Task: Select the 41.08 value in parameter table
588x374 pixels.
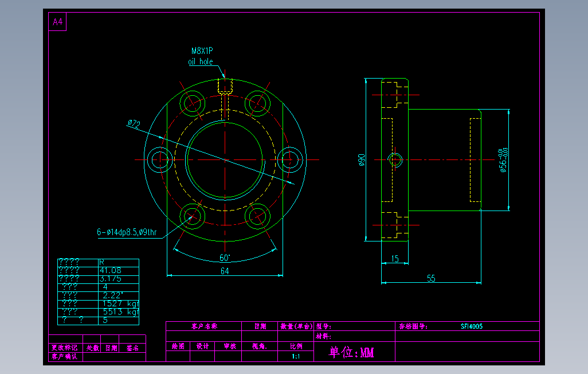Action: [110, 270]
